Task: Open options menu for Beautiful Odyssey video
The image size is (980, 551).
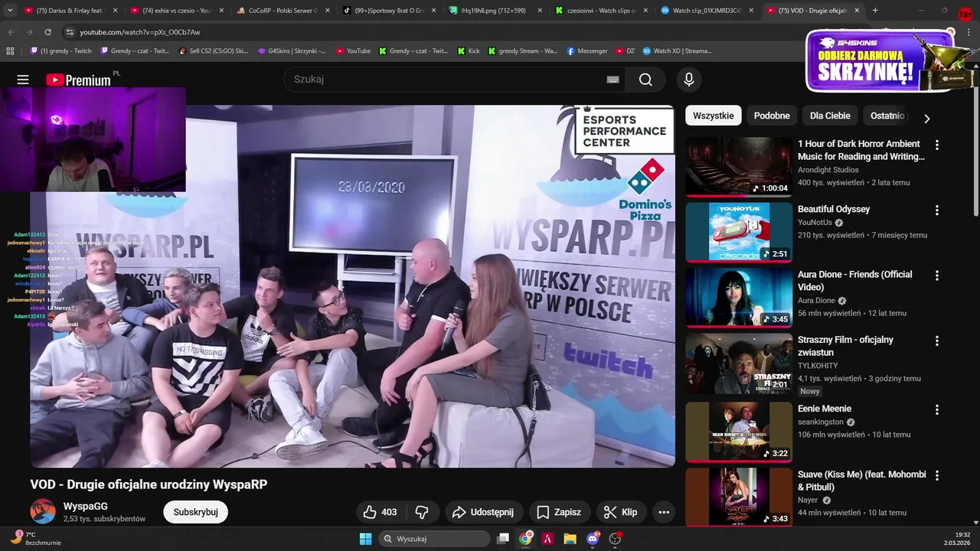Action: (936, 210)
